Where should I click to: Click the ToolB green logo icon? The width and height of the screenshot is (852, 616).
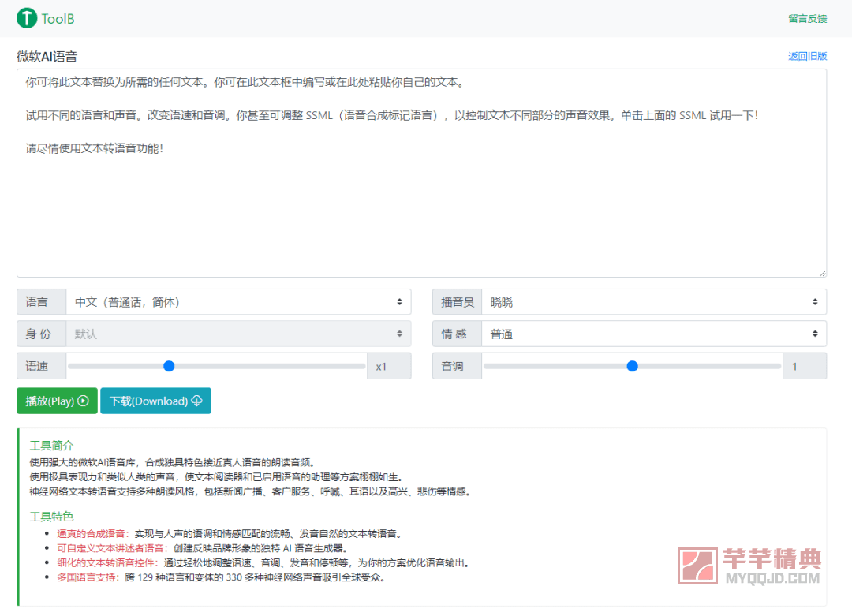pos(27,18)
